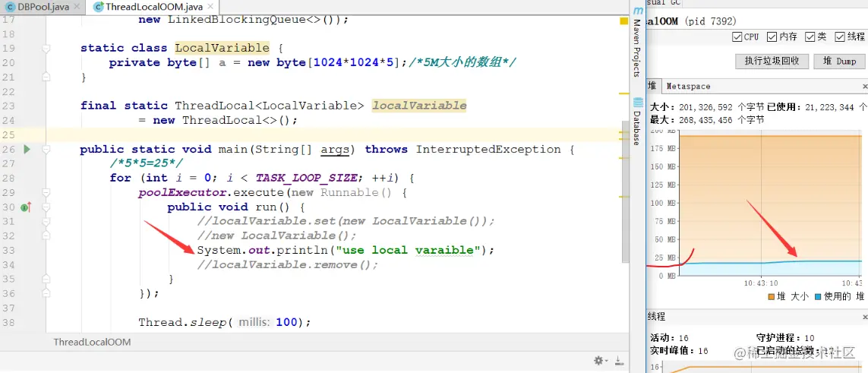Click the hide/download icon beside the gear
Image resolution: width=868 pixels, height=373 pixels.
pyautogui.click(x=618, y=360)
